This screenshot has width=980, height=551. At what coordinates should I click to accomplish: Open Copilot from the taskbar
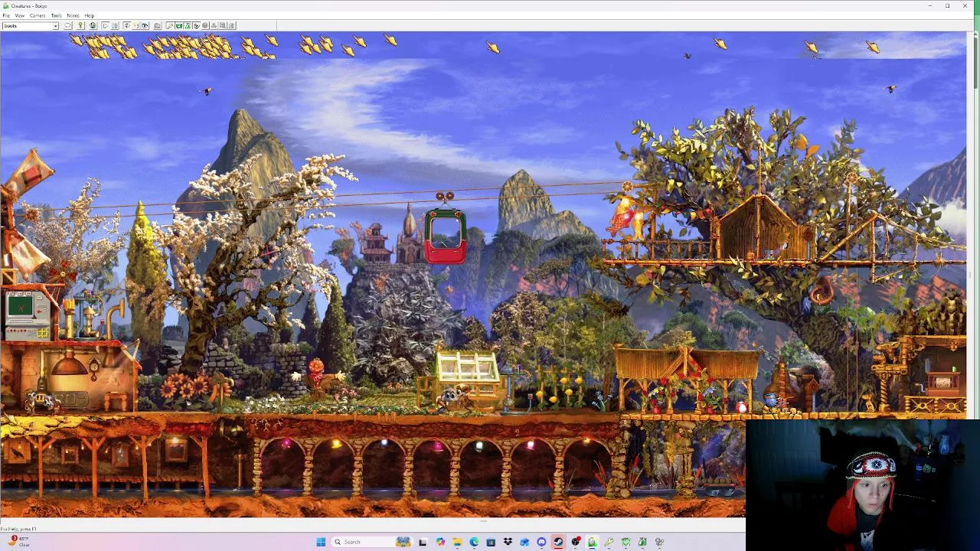(440, 542)
